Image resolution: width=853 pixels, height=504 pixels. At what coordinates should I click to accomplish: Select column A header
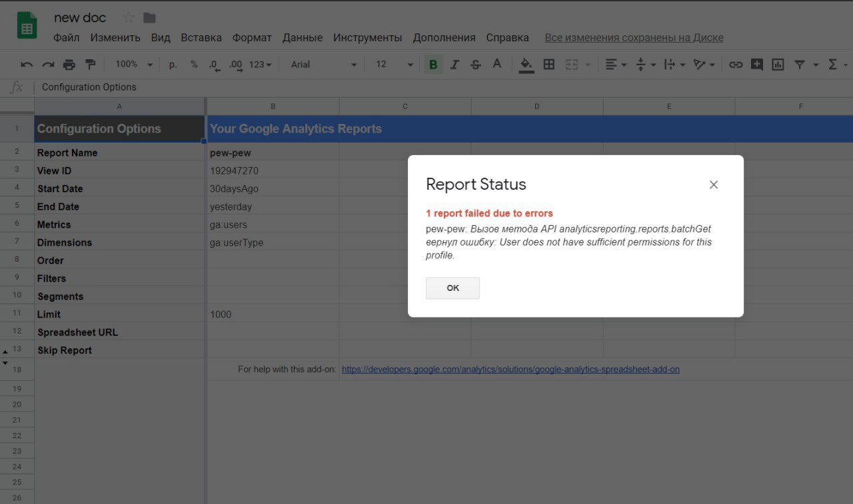coord(120,107)
